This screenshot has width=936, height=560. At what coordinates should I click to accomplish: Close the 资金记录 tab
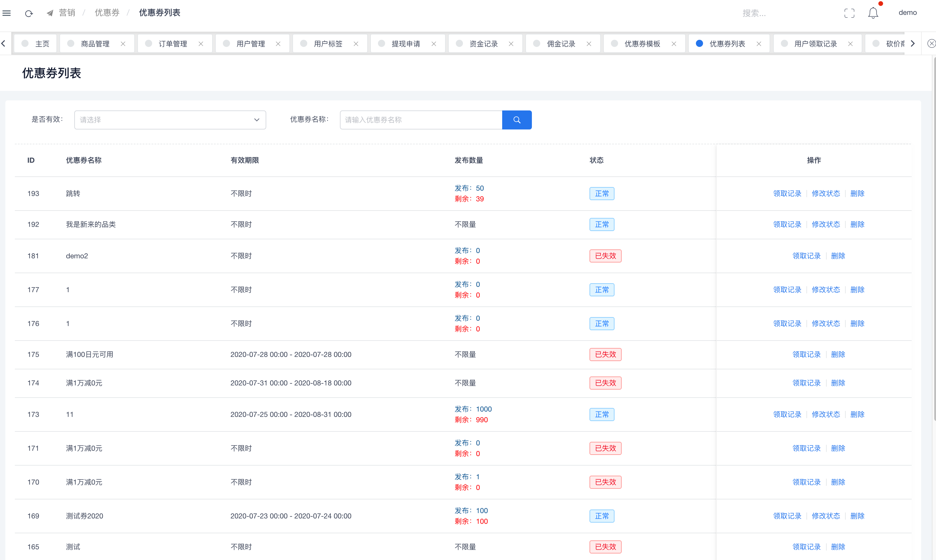pos(511,44)
